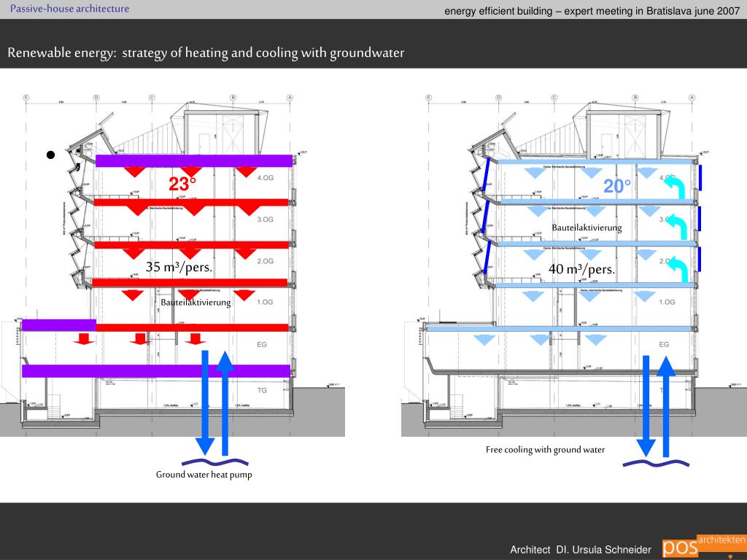
Task: Click the cyan curved arrow on the 2.OG floor
Action: click(x=677, y=270)
